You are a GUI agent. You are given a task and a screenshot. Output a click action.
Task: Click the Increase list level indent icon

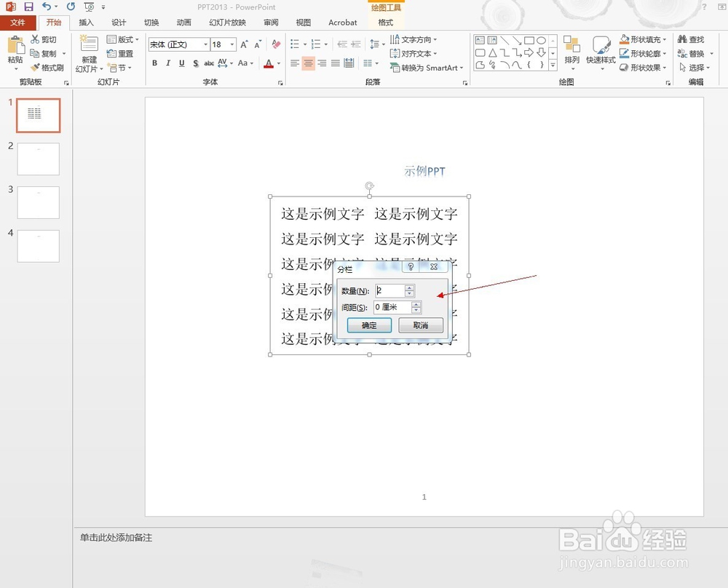pos(356,44)
